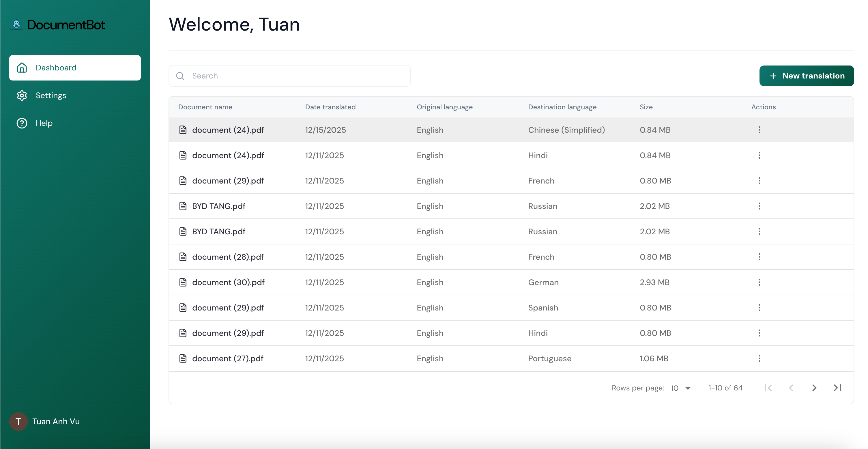
Task: Click the DocumentBot robot logo
Action: pyautogui.click(x=16, y=25)
